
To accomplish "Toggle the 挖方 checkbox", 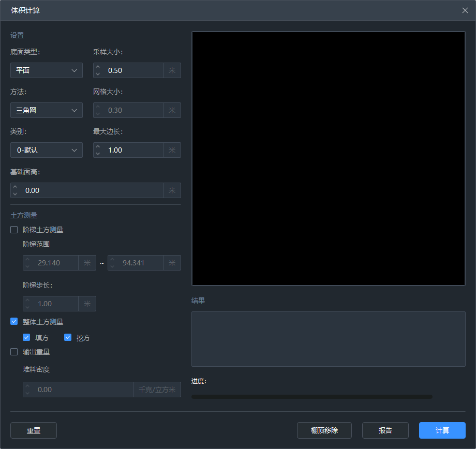I will coord(68,338).
